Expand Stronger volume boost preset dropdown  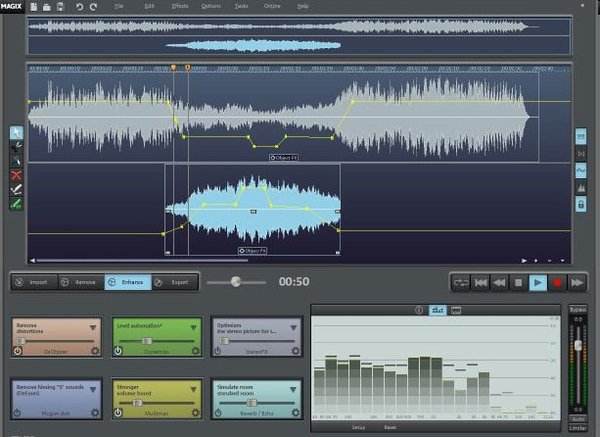(x=193, y=386)
